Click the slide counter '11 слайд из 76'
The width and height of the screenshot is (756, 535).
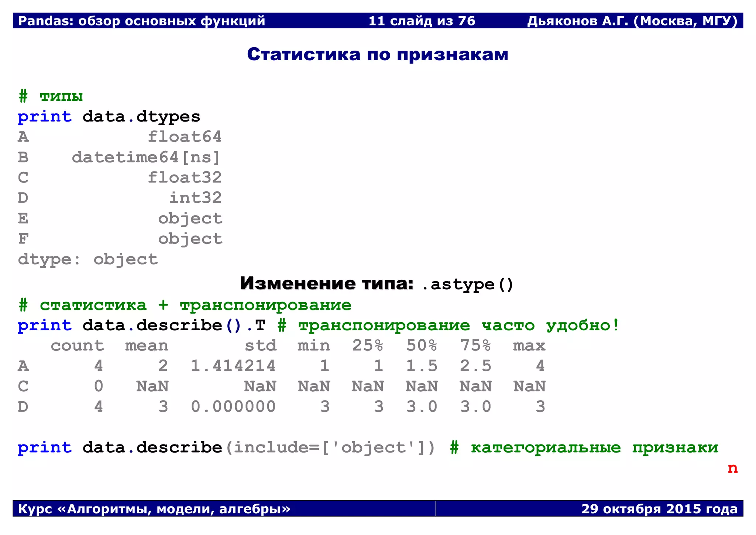coord(422,21)
